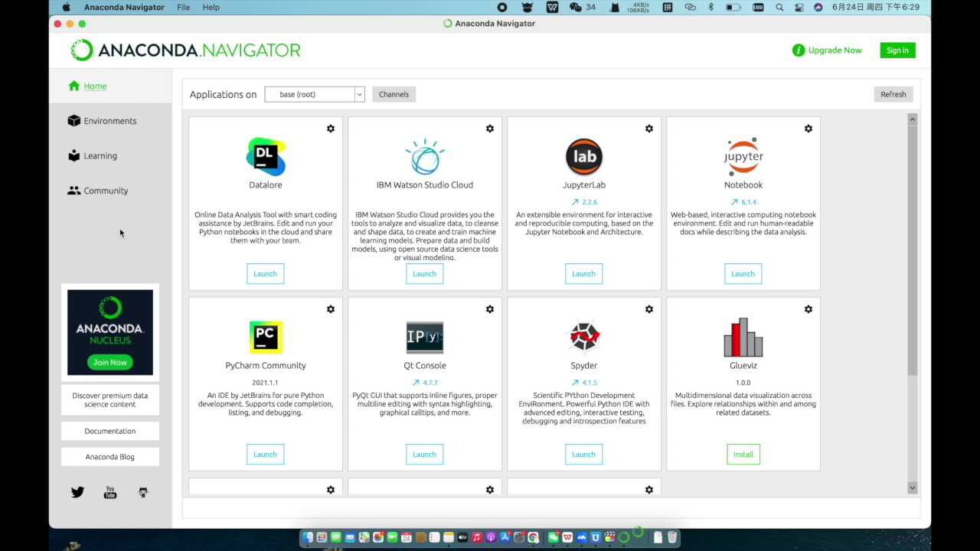Open the Help menu

pyautogui.click(x=211, y=7)
